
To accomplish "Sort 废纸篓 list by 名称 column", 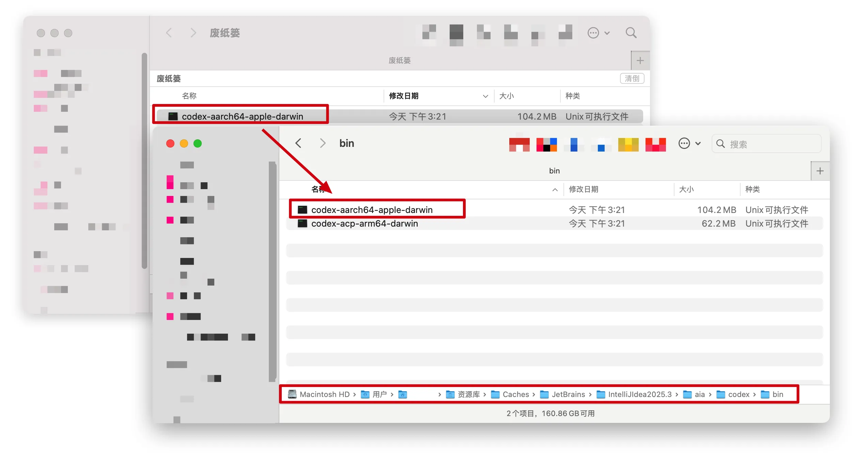I will tap(189, 96).
